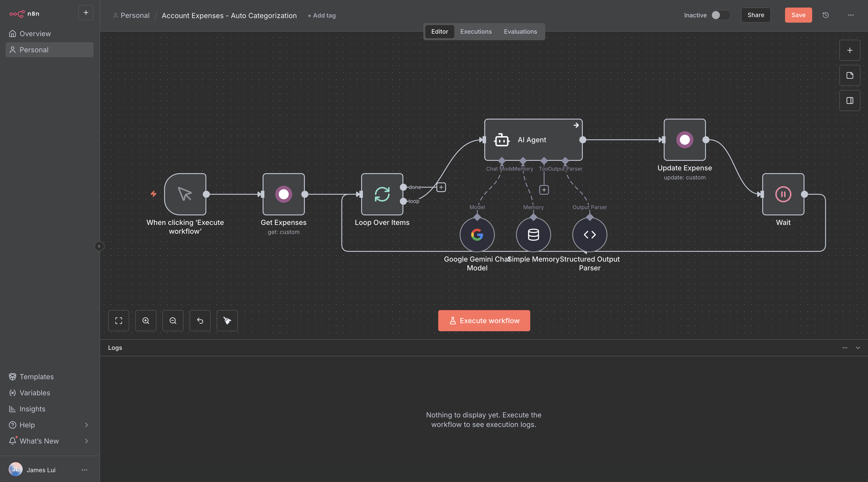Screen dimensions: 868x482
Task: Click the Wait node icon
Action: (x=783, y=194)
